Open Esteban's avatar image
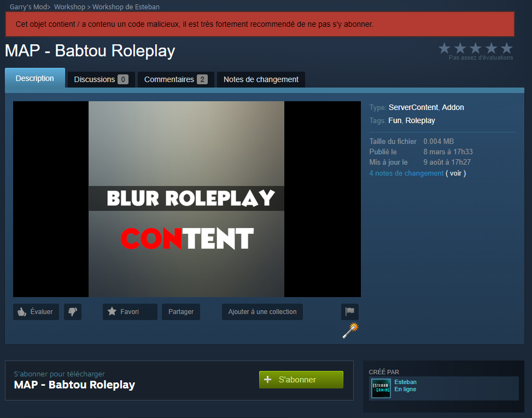Viewport: 532px width, 418px height. click(x=381, y=388)
